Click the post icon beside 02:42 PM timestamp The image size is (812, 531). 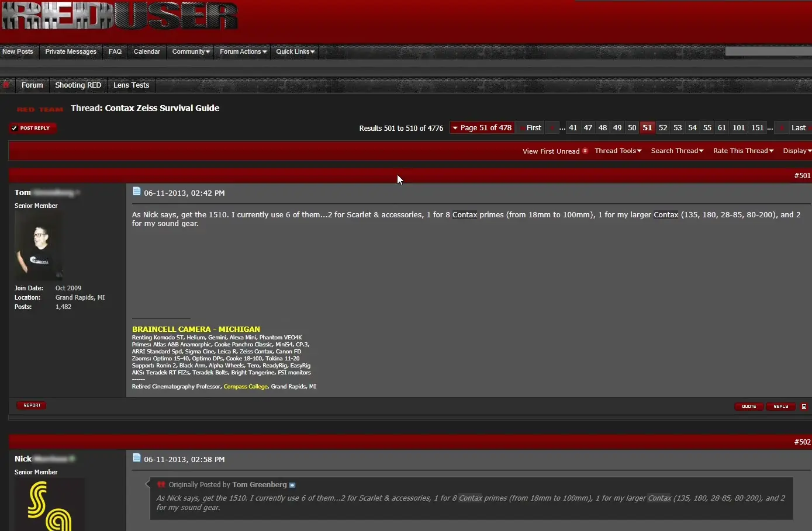137,192
